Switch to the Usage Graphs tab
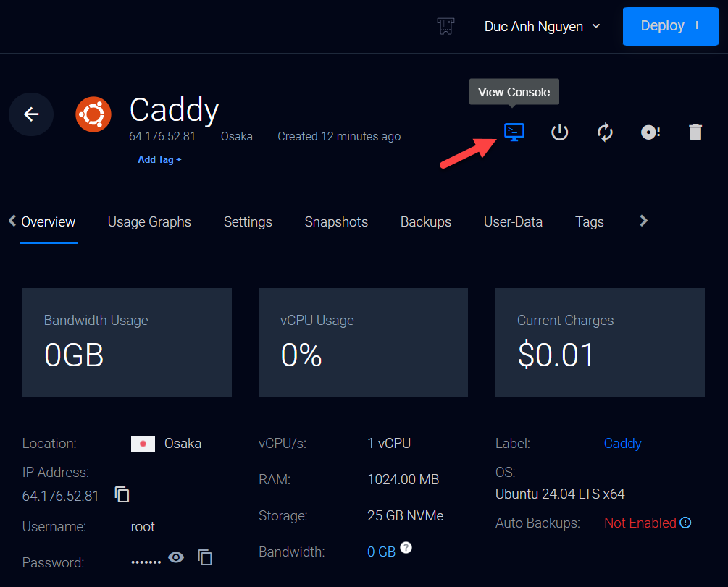This screenshot has width=728, height=587. pyautogui.click(x=149, y=222)
